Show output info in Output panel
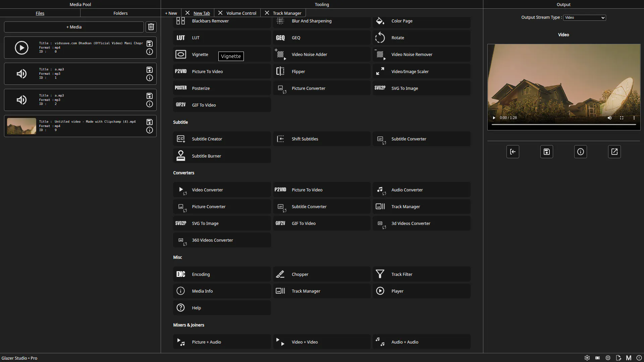This screenshot has height=362, width=644. (581, 152)
